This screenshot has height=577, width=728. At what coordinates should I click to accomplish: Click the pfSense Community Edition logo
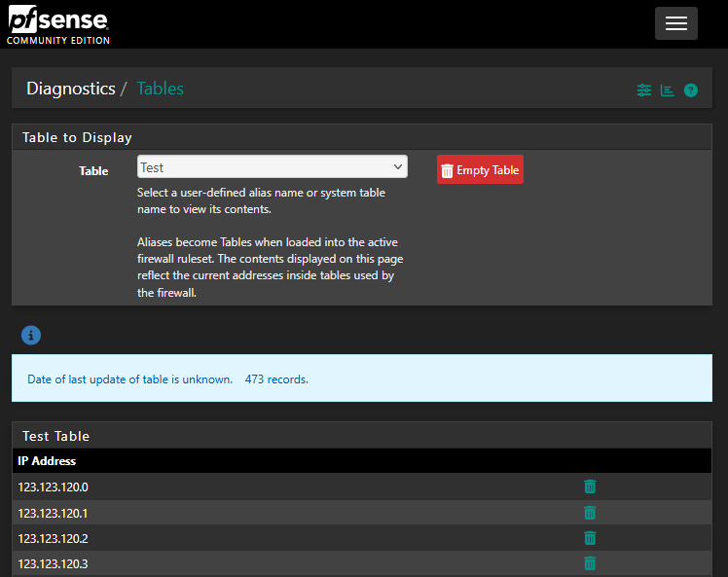58,24
